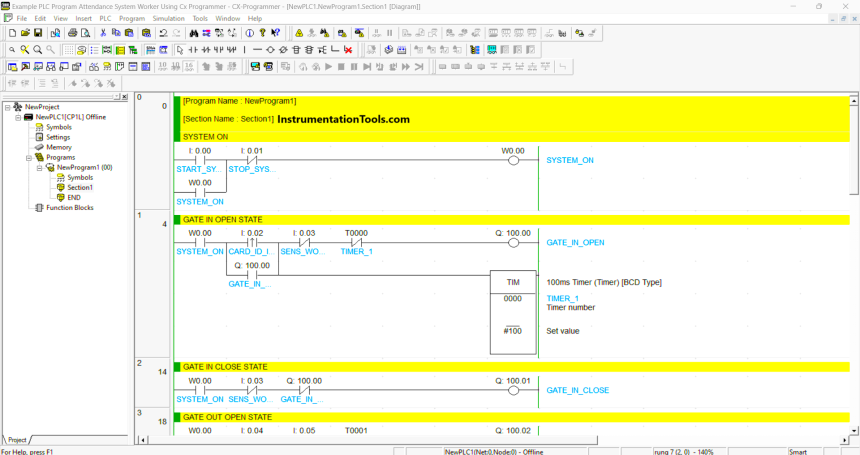
Task: Click the yellow question mark Help icon
Action: point(263,33)
